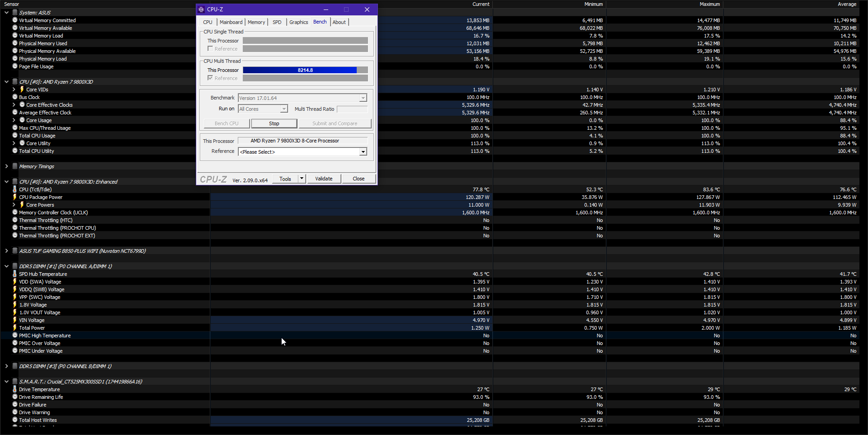Click the lightning icon beside CPU Package Power
Image resolution: width=868 pixels, height=435 pixels.
(x=15, y=197)
